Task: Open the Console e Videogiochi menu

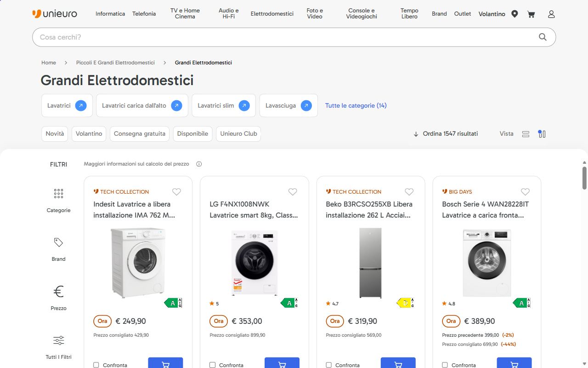Action: pos(362,14)
